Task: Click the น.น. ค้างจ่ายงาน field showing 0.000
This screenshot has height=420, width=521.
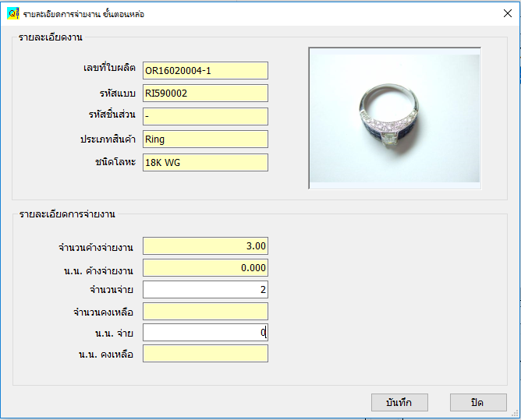Action: pyautogui.click(x=205, y=268)
